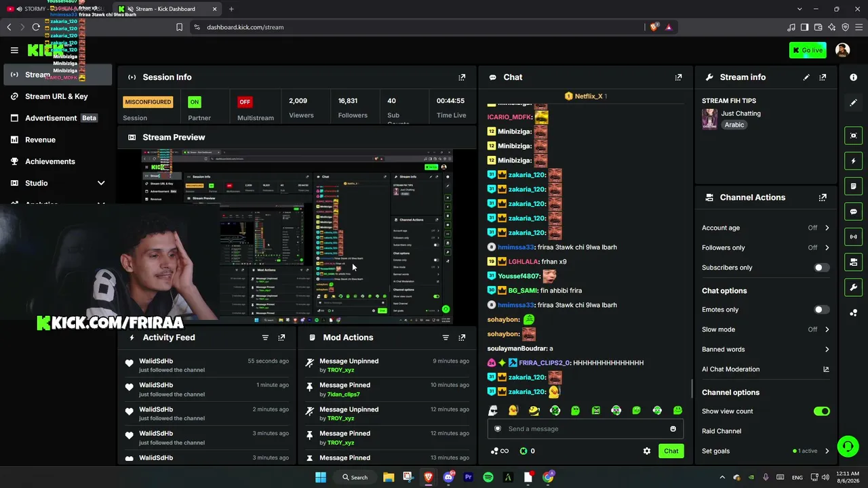Select Stream in the sidebar
The image size is (868, 488).
tap(58, 75)
